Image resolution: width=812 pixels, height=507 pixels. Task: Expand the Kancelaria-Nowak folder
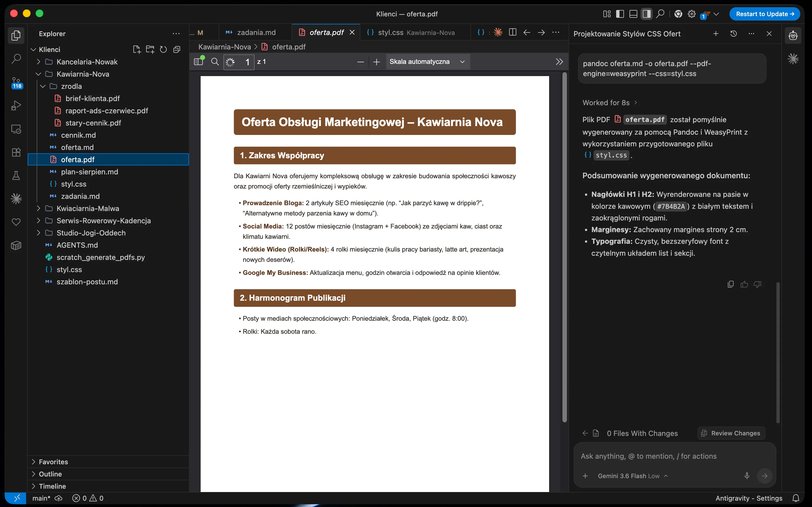point(108,62)
